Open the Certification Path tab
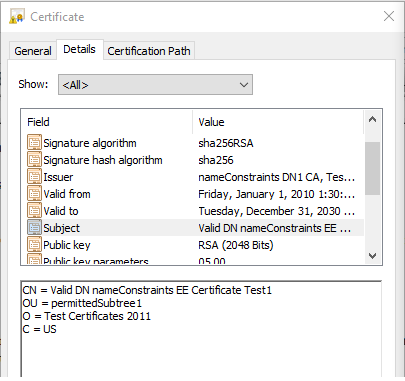The image size is (405, 381). [149, 51]
